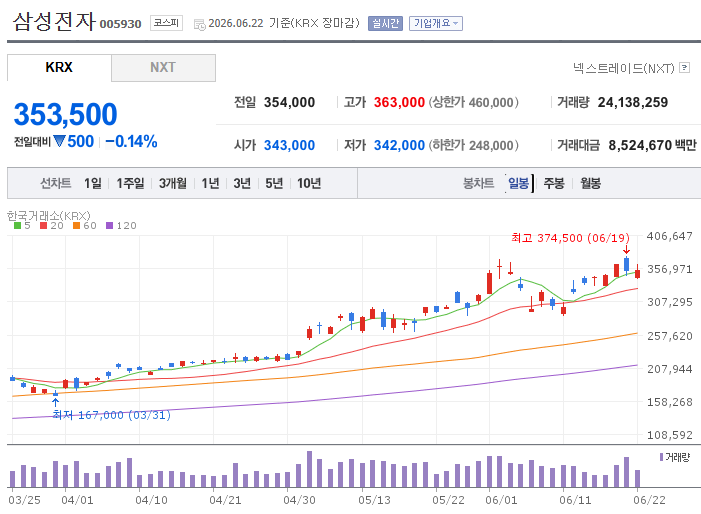Click the upper limit text 상한가 460,000

pos(473,102)
